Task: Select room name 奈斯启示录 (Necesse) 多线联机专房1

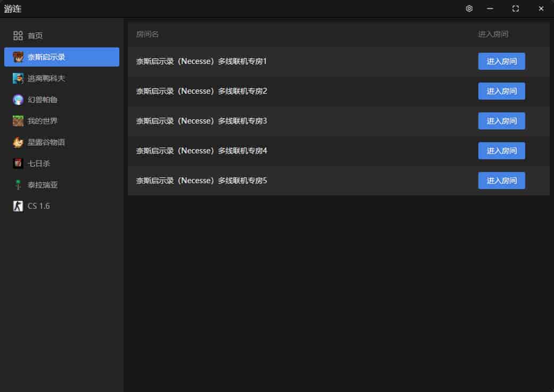Action: click(x=201, y=61)
